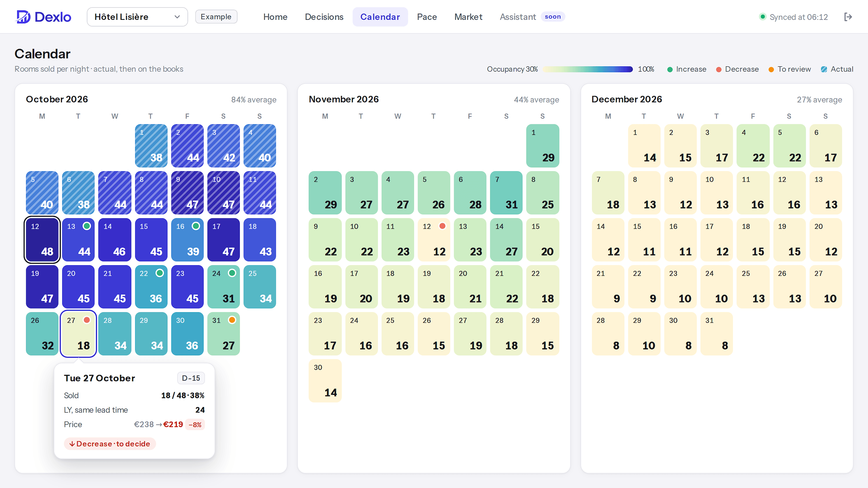Click the increase dot on October 22
The image size is (868, 488).
click(160, 273)
